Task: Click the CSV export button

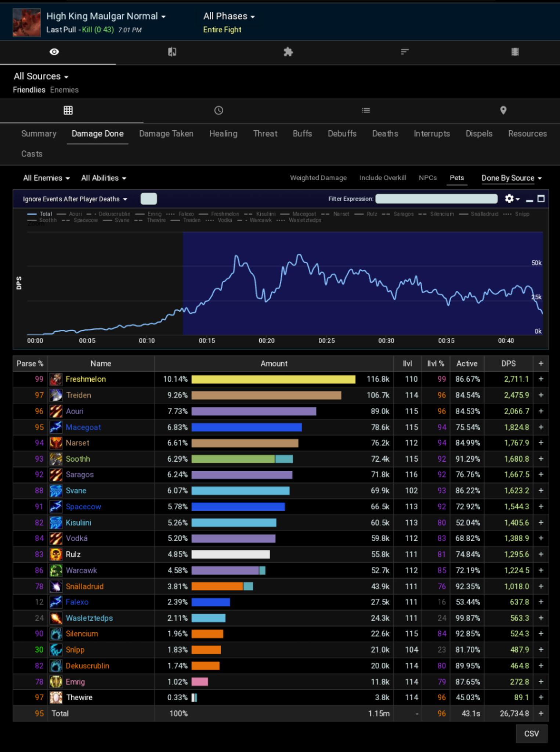Action: click(x=531, y=733)
